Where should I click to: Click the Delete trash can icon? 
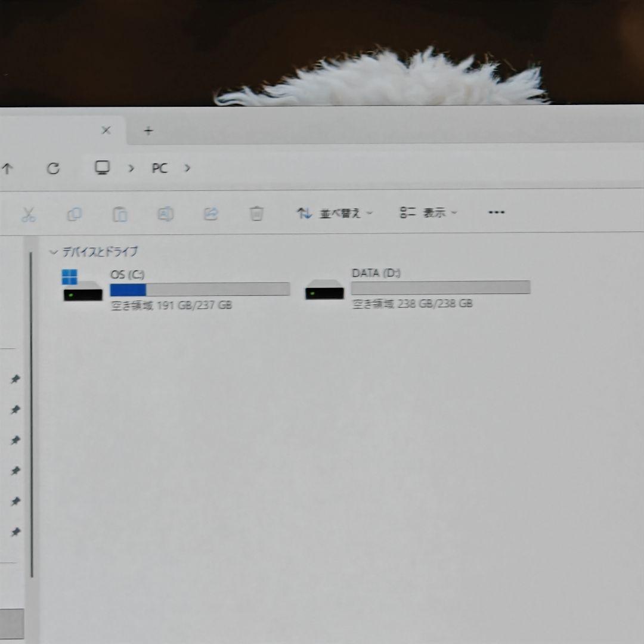pyautogui.click(x=256, y=213)
